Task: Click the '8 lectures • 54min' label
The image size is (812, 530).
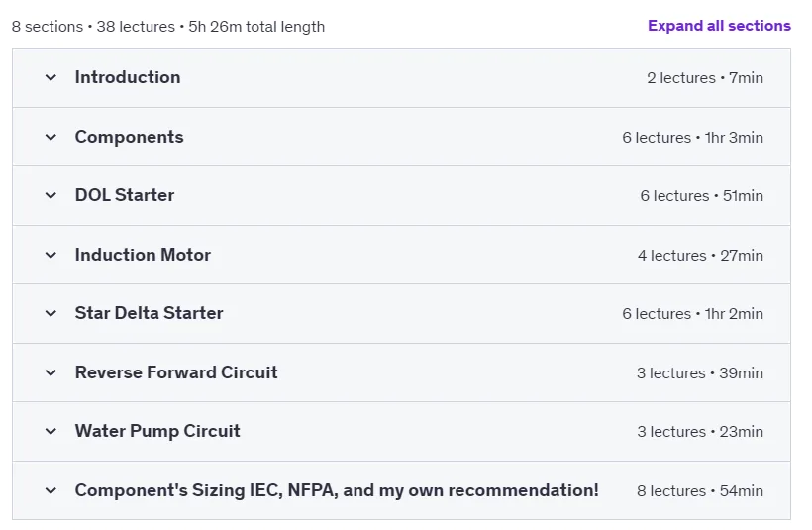Action: [700, 491]
